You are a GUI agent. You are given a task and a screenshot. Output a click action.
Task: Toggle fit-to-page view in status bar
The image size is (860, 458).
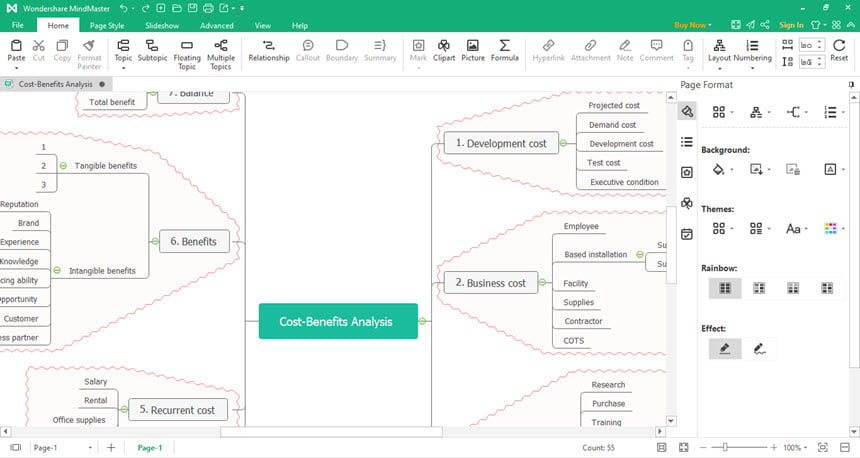tap(662, 448)
